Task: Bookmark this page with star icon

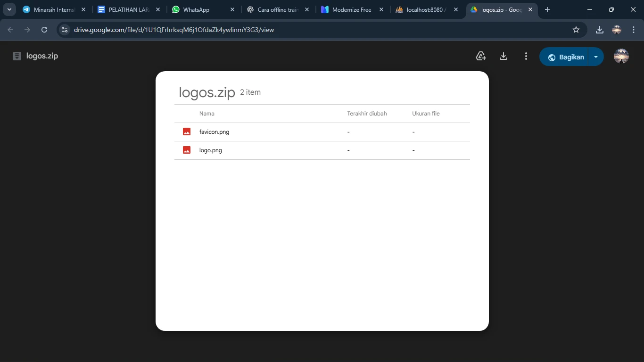Action: [576, 30]
